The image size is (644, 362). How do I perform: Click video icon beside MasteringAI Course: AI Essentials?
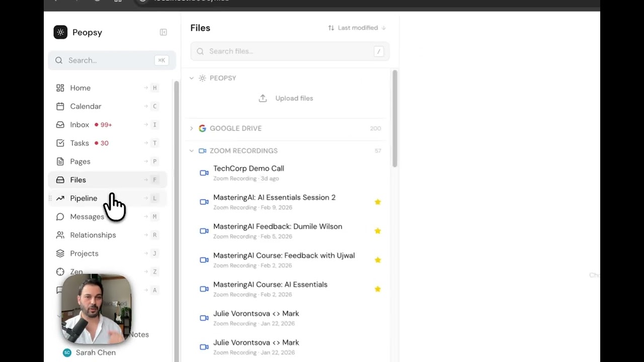(204, 289)
